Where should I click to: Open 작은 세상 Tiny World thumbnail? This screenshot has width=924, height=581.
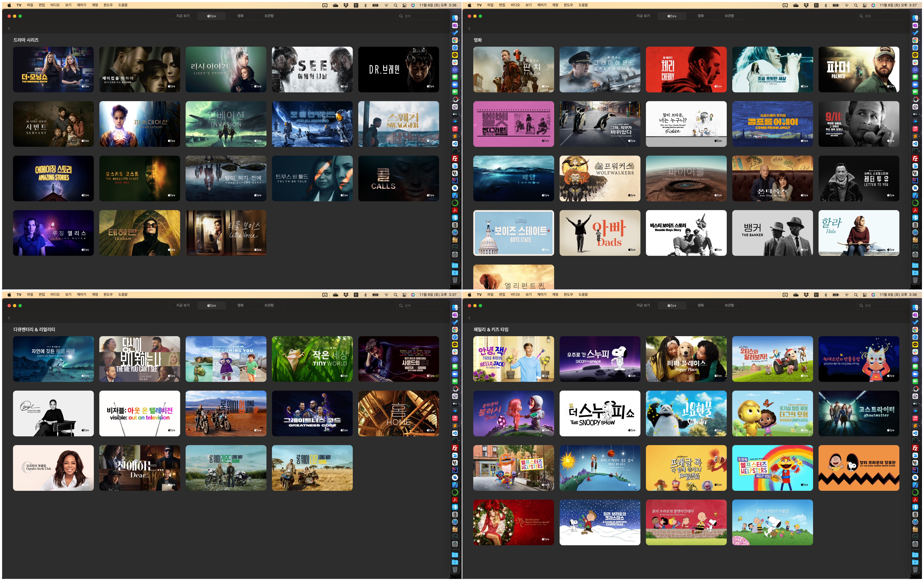click(x=312, y=359)
